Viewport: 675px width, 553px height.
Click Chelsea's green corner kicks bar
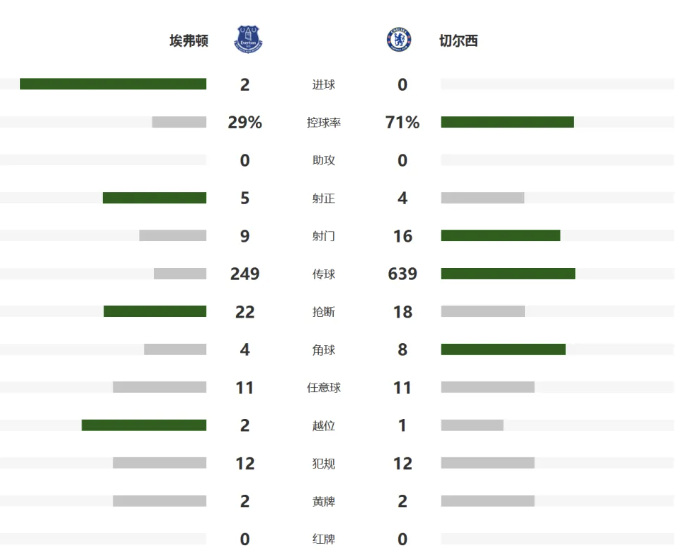point(503,350)
